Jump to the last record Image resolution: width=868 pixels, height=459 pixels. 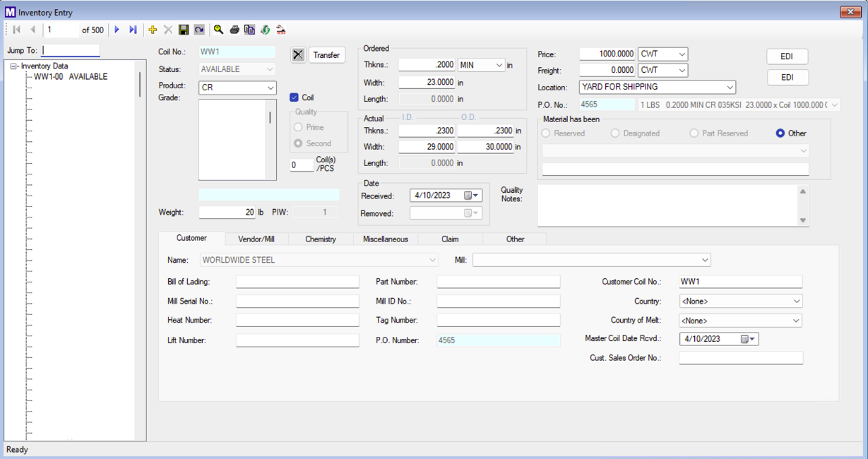pyautogui.click(x=133, y=30)
